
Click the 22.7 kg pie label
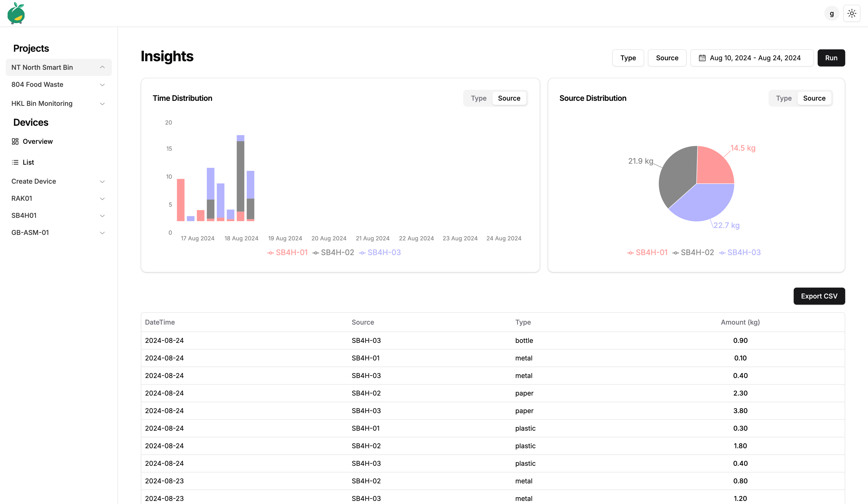(x=726, y=225)
